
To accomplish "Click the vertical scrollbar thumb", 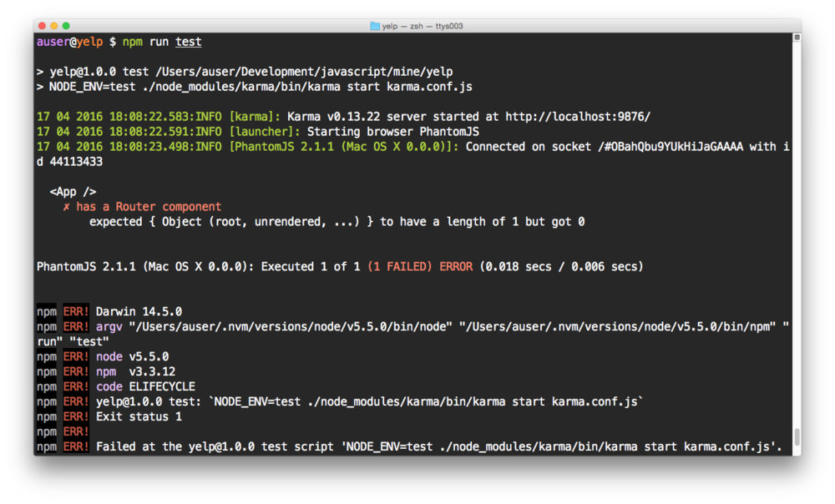I will [797, 436].
